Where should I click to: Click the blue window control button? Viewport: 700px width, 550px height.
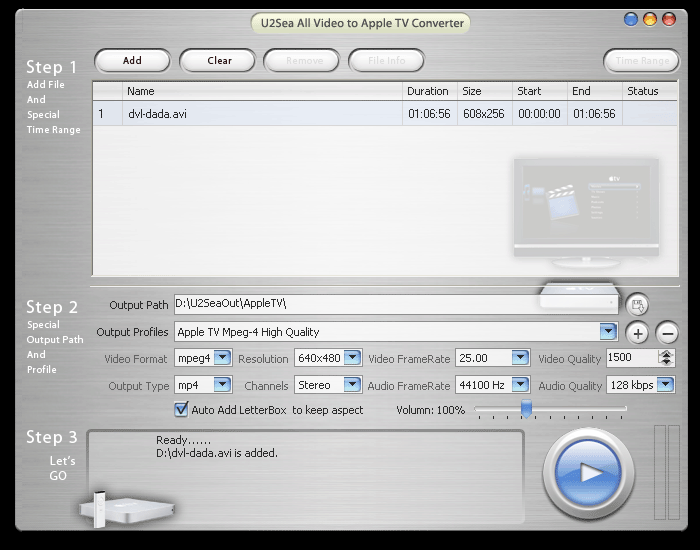630,20
